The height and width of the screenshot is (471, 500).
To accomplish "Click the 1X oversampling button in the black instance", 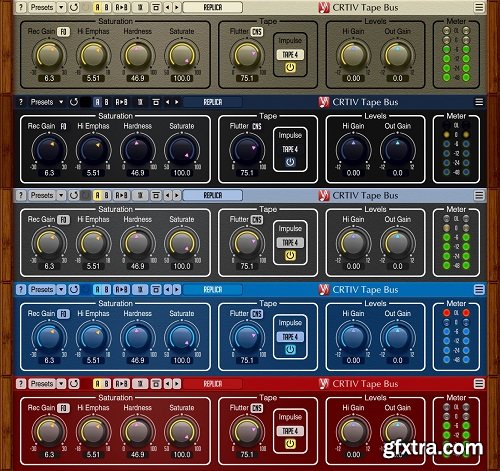I will pos(140,102).
